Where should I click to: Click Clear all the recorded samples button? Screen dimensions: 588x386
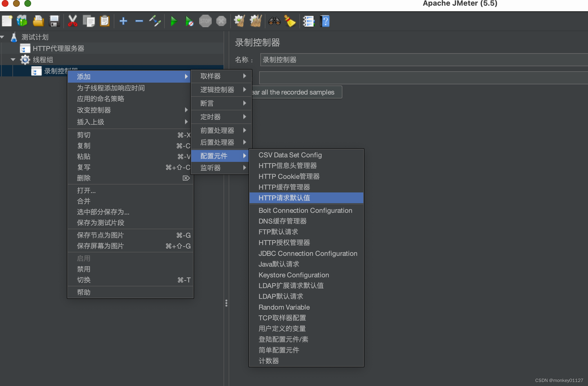(297, 92)
